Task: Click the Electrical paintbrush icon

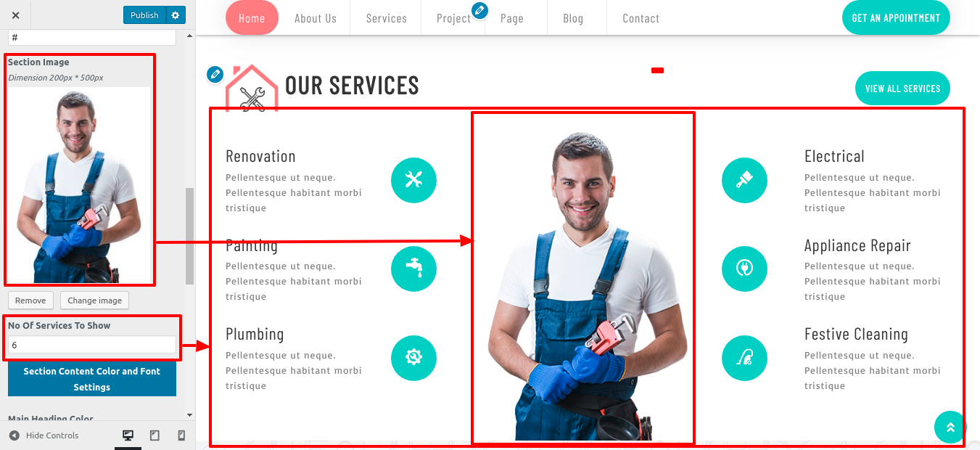Action: tap(744, 180)
